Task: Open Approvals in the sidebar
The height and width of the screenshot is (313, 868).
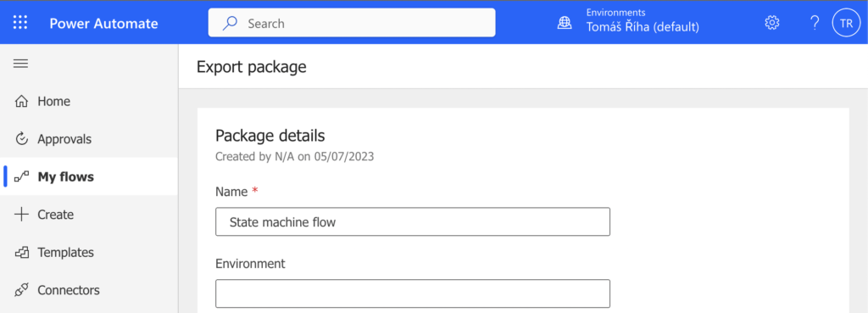Action: click(x=88, y=139)
